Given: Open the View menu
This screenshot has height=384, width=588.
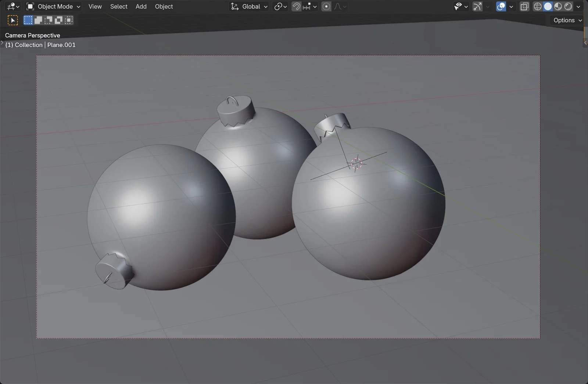Looking at the screenshot, I should pos(95,6).
